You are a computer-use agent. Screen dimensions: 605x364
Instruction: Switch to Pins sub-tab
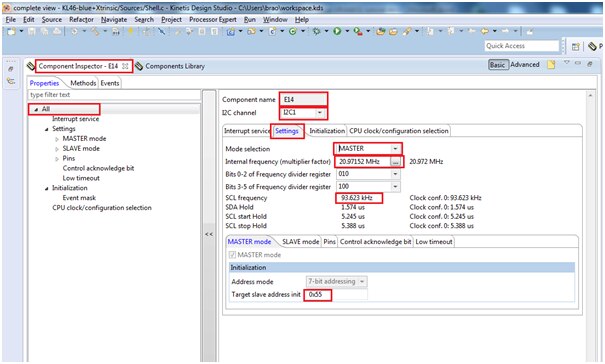329,242
